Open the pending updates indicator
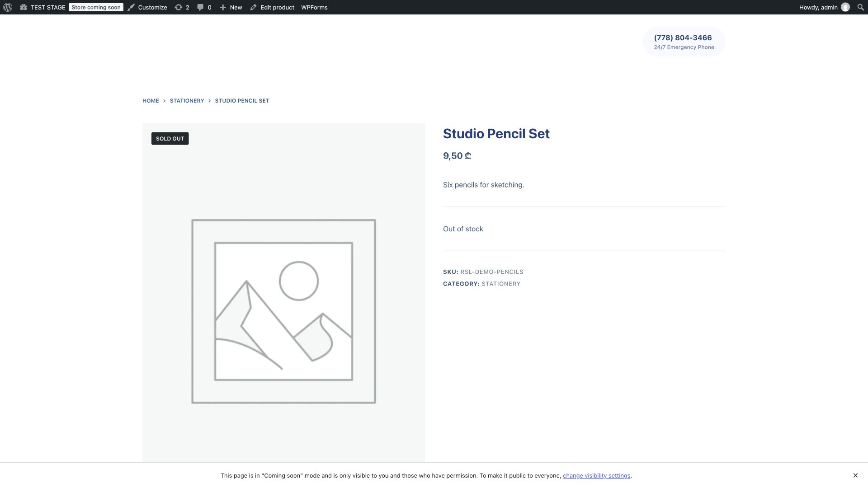Image resolution: width=868 pixels, height=488 pixels. pyautogui.click(x=182, y=7)
